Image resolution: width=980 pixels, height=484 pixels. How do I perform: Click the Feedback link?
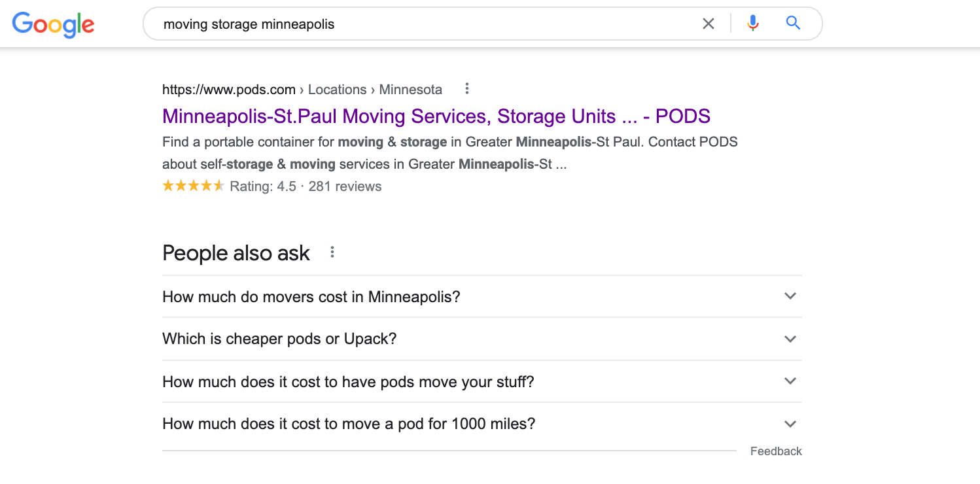point(776,451)
